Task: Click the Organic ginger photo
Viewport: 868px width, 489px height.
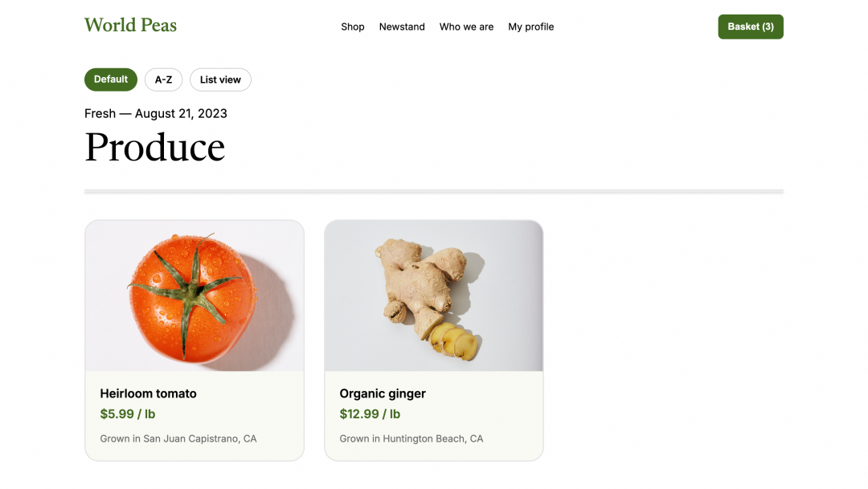Action: (433, 296)
